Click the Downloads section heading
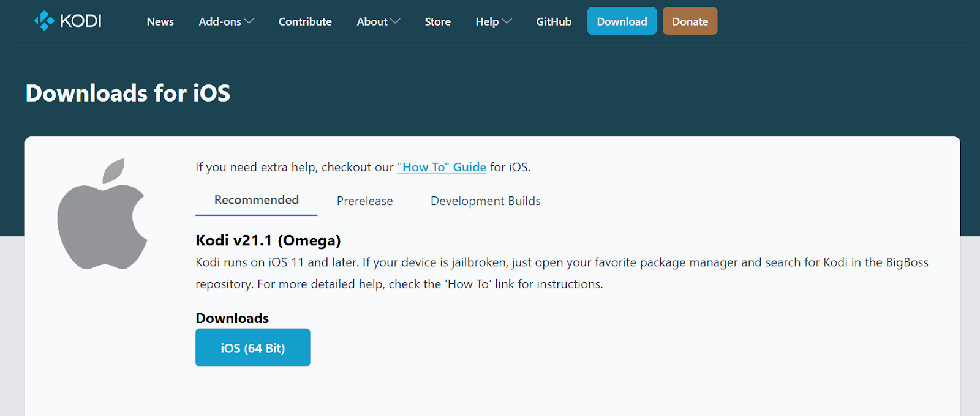Viewport: 980px width, 416px height. pos(232,318)
